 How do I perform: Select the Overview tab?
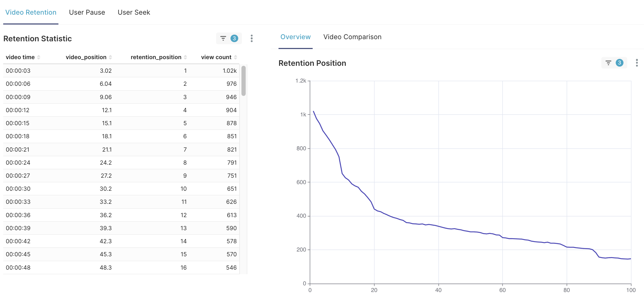point(296,37)
